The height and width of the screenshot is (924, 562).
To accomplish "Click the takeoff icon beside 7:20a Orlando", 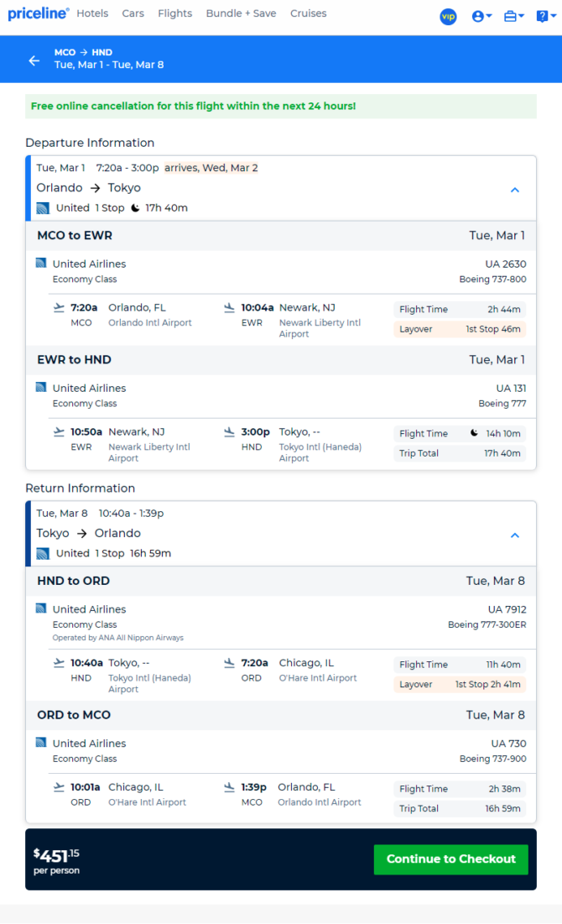I will pyautogui.click(x=59, y=307).
